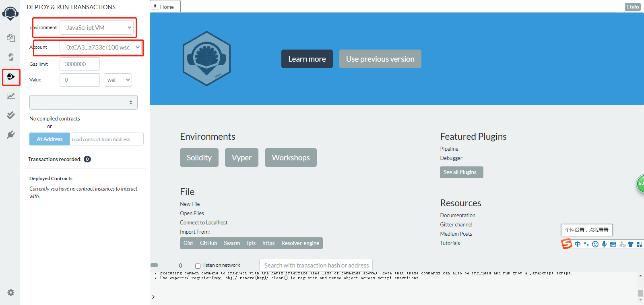Click the Sogou personalization tooltip bubble
The image size is (644, 305).
point(587,230)
